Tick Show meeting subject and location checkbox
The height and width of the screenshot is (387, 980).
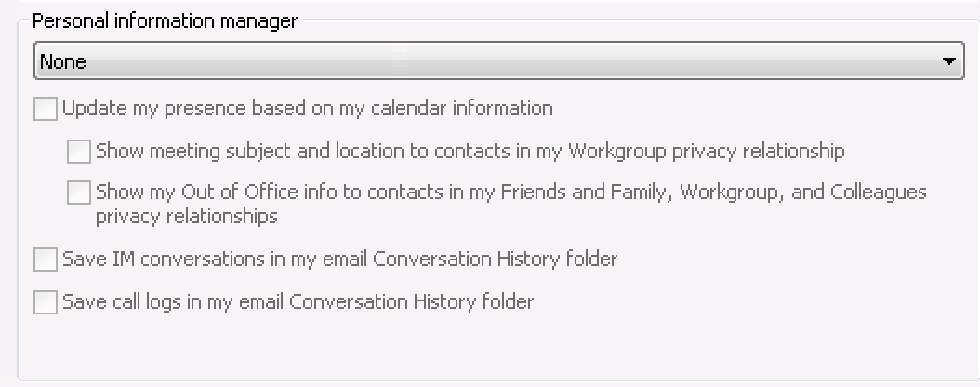(79, 151)
